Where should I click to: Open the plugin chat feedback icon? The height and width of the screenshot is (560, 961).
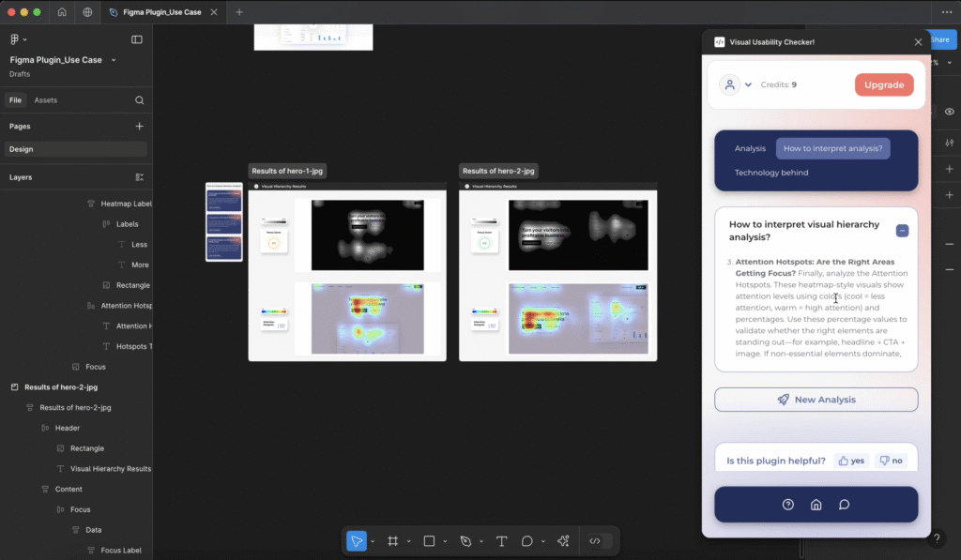tap(844, 505)
